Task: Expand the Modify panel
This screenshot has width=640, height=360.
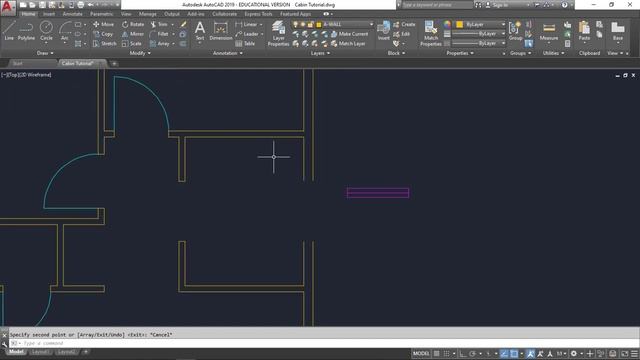Action: (140, 53)
